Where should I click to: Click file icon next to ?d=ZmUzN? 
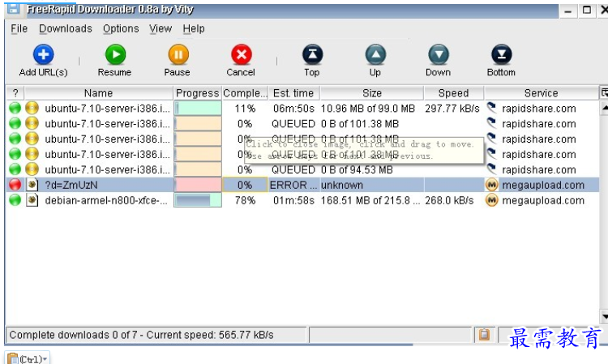click(x=32, y=185)
